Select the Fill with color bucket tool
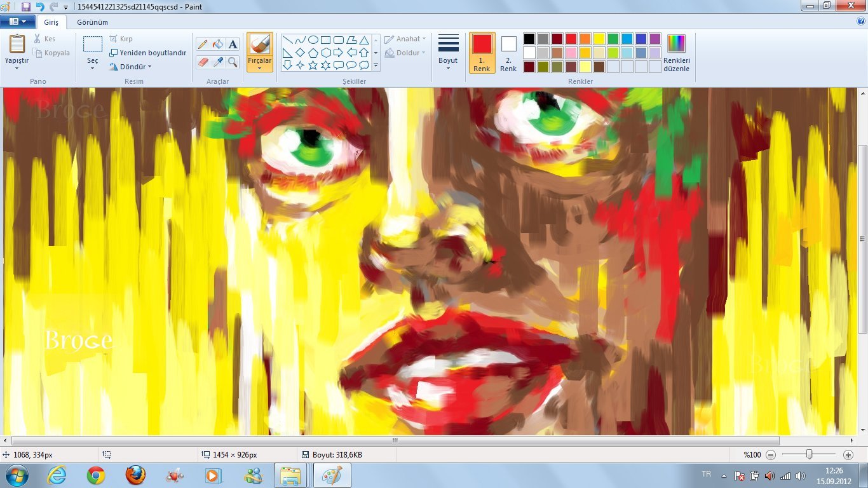Screen dimensions: 868x488 pyautogui.click(x=218, y=44)
